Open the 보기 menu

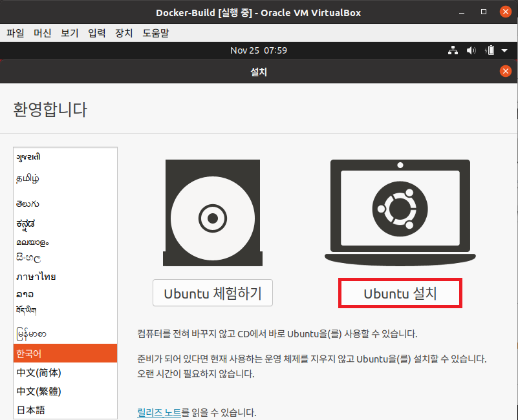pyautogui.click(x=69, y=33)
